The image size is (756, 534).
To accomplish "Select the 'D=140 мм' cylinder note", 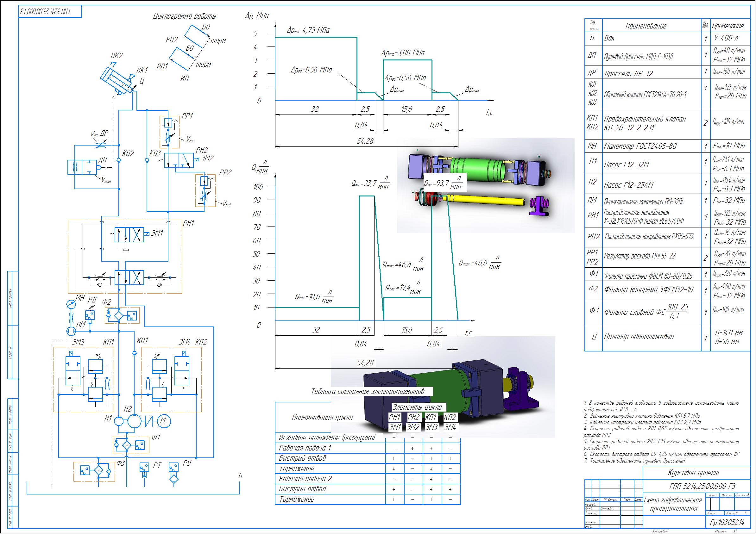I will 728,332.
